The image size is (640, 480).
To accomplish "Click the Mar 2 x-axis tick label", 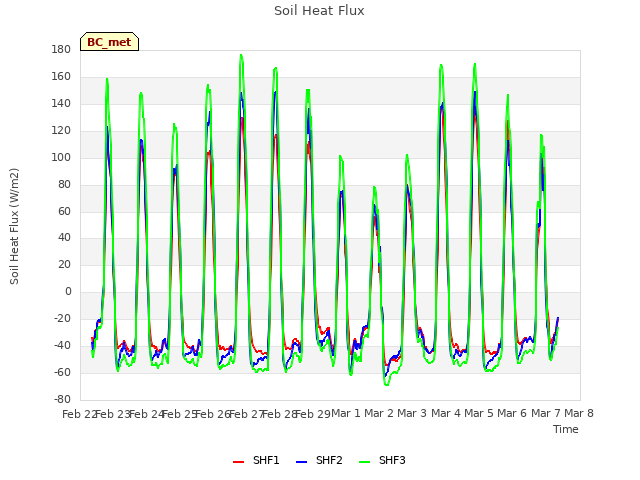I will click(379, 413).
